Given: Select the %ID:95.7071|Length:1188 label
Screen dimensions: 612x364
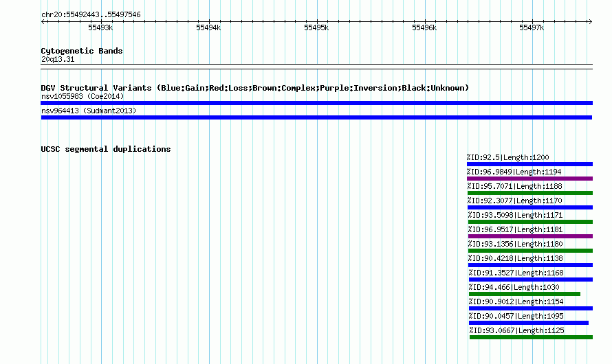Looking at the screenshot, I should click(x=515, y=186).
